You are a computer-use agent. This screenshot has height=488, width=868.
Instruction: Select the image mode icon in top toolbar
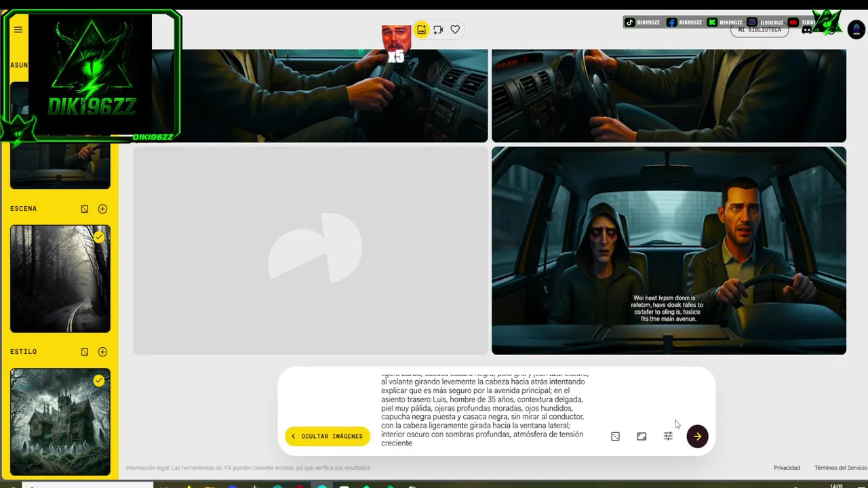coord(422,30)
